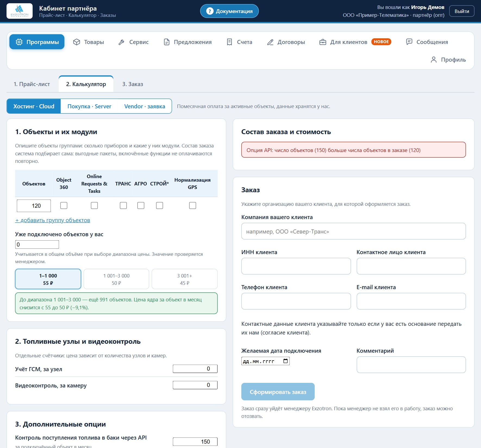The height and width of the screenshot is (448, 481).
Task: Check the ТРАНС module checkbox
Action: click(x=123, y=206)
